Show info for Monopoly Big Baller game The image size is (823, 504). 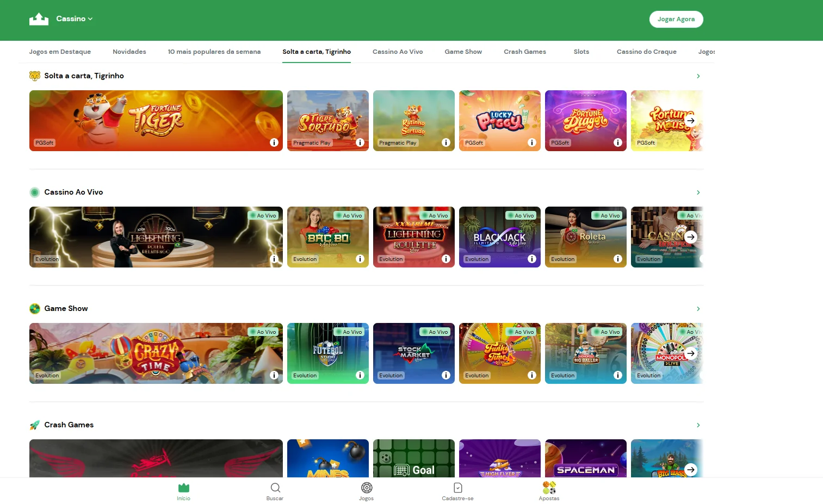(618, 375)
